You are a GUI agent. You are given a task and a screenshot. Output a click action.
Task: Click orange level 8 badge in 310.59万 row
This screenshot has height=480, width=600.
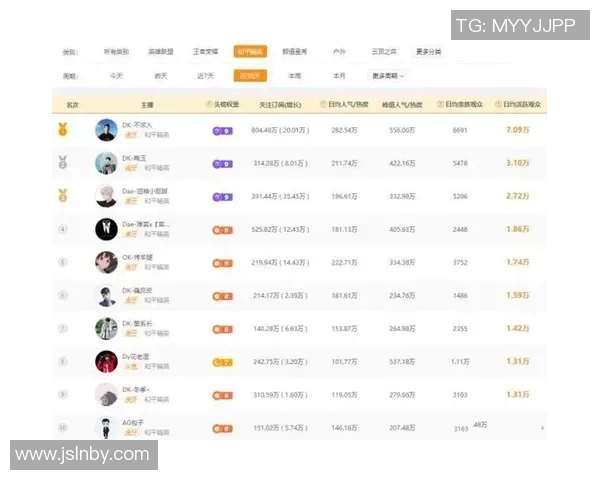tap(223, 395)
